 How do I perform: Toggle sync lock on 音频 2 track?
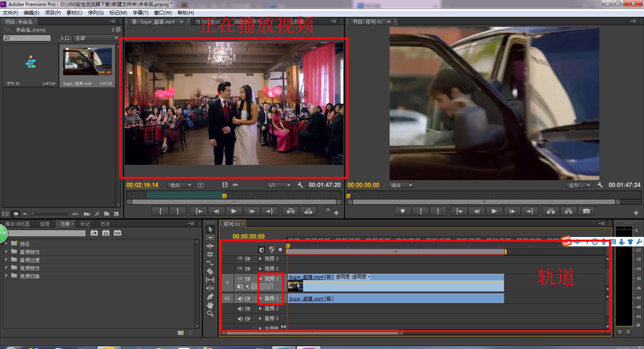point(248,308)
